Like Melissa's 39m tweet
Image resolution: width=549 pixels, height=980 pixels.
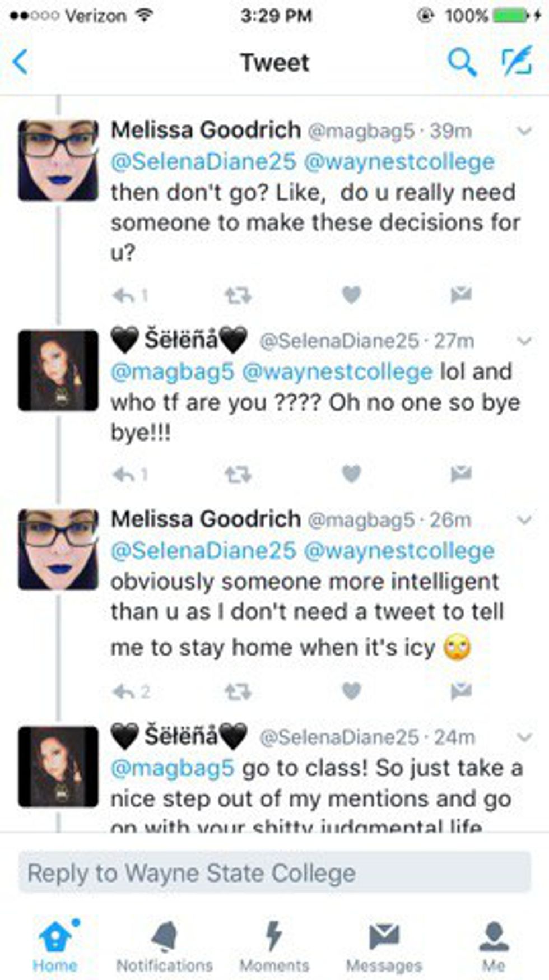(351, 295)
